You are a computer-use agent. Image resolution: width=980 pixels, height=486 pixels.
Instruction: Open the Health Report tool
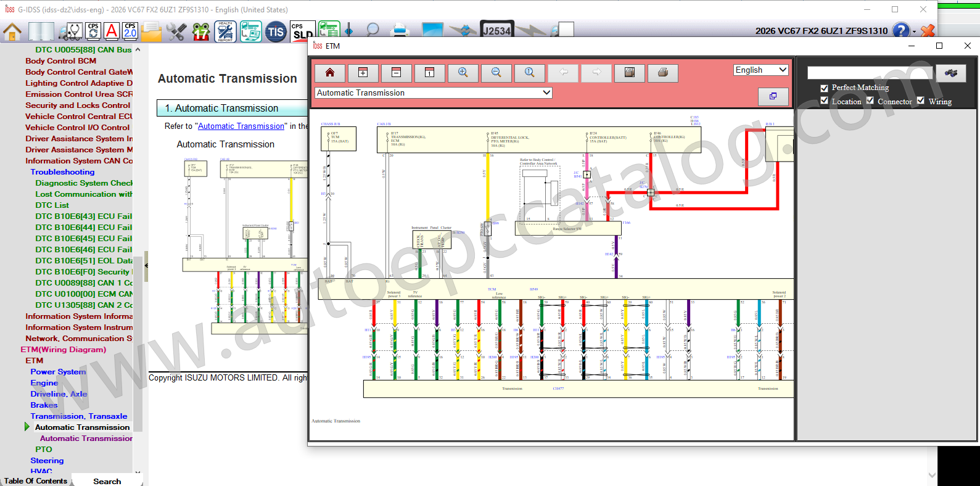[x=225, y=31]
